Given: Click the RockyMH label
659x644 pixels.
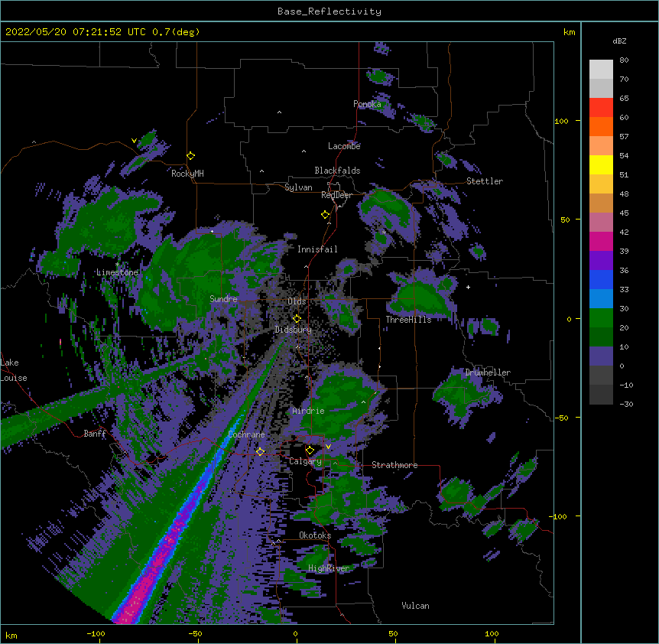Looking at the screenshot, I should point(187,174).
